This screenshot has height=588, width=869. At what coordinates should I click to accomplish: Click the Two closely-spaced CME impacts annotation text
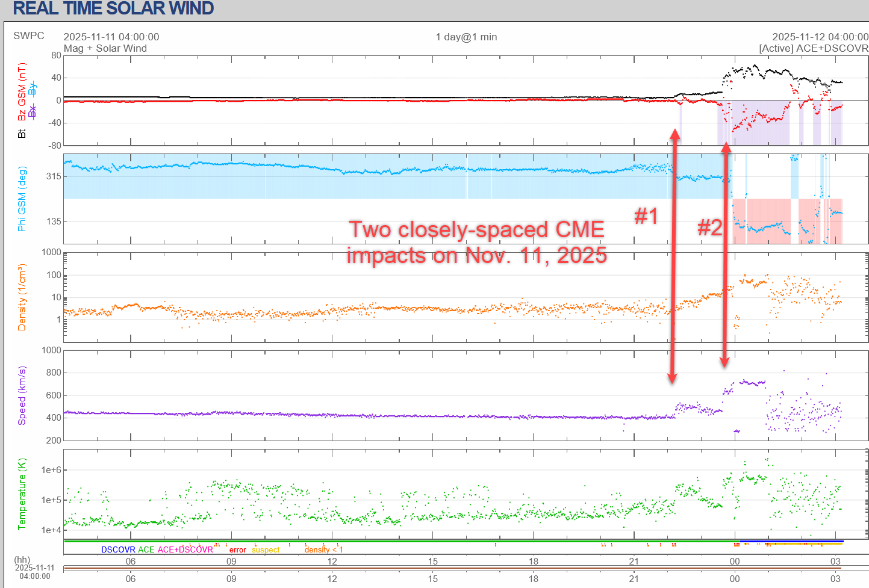point(476,242)
